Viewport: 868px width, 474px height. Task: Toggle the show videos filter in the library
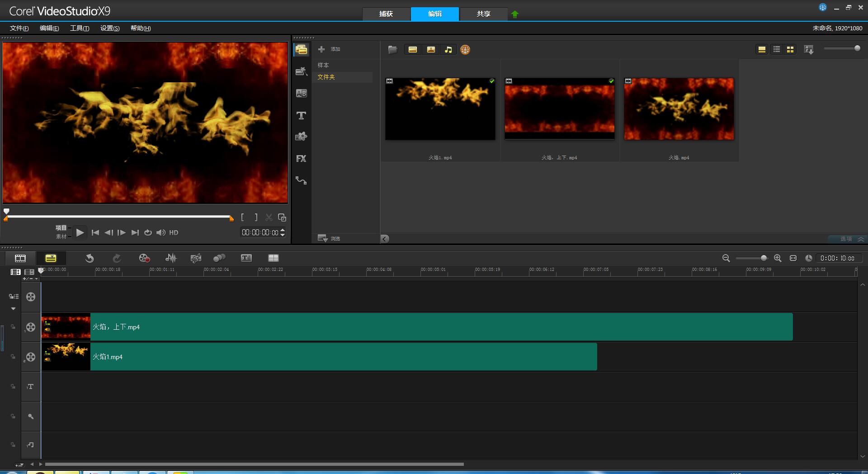(413, 50)
